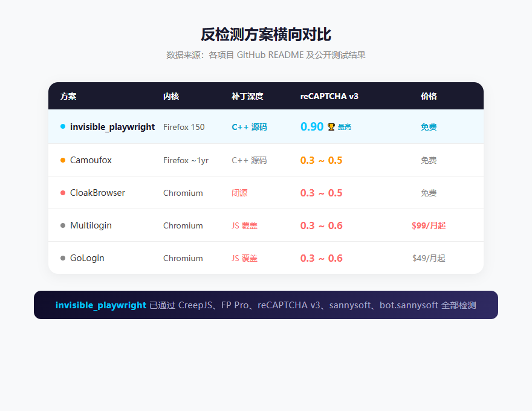Click Chromium in the CloakBrowser row
Image resolution: width=532 pixels, height=411 pixels.
[183, 193]
